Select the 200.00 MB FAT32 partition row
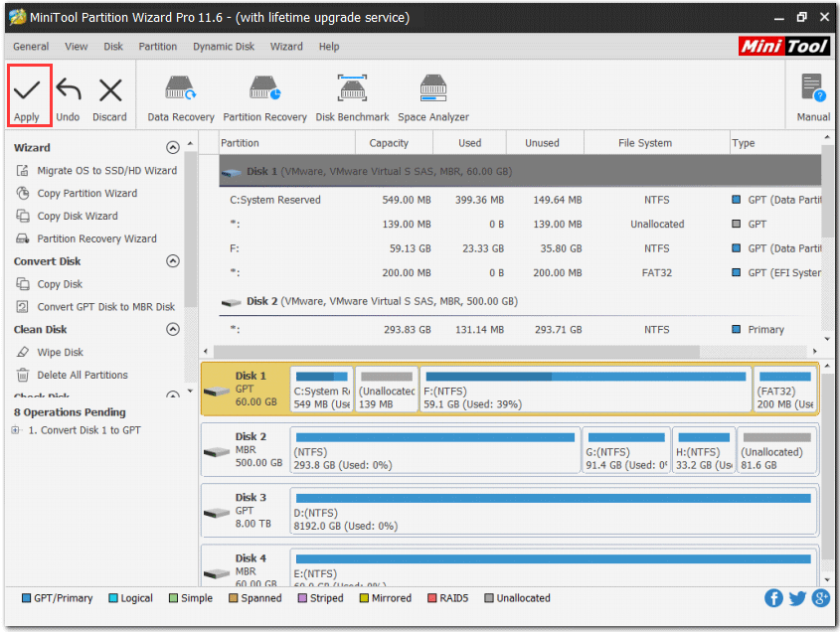This screenshot has height=632, width=840. [520, 272]
